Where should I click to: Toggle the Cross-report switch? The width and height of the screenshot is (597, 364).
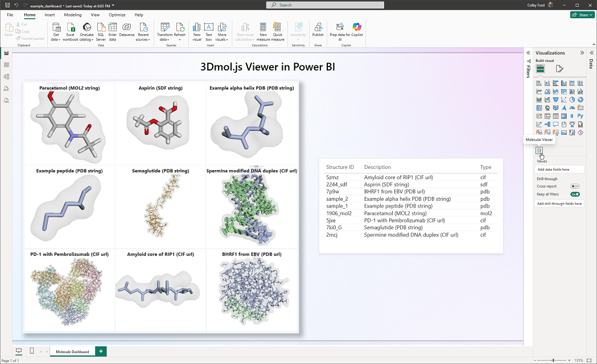pyautogui.click(x=575, y=186)
